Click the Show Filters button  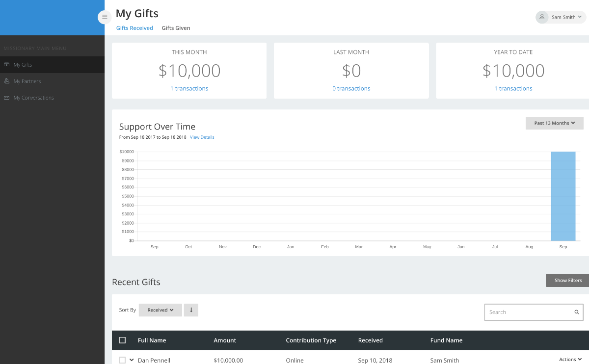(x=568, y=281)
